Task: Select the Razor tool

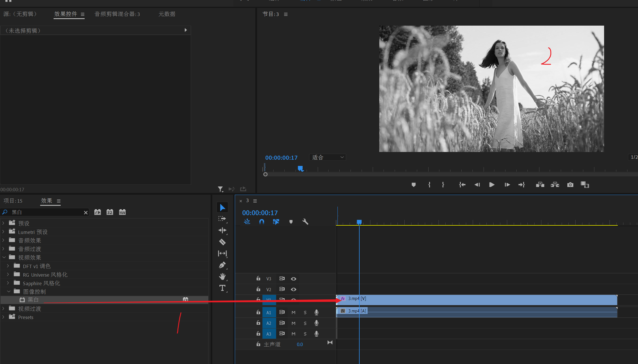Action: click(x=222, y=242)
